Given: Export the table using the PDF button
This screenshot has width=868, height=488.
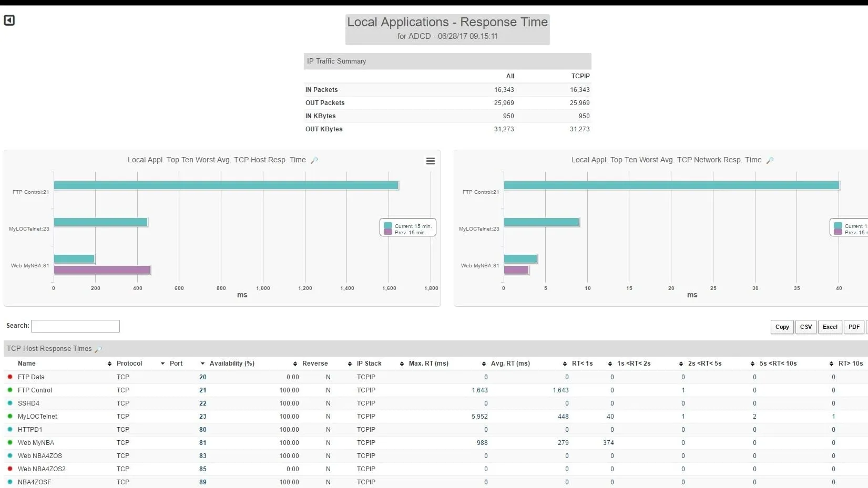Looking at the screenshot, I should (x=854, y=327).
